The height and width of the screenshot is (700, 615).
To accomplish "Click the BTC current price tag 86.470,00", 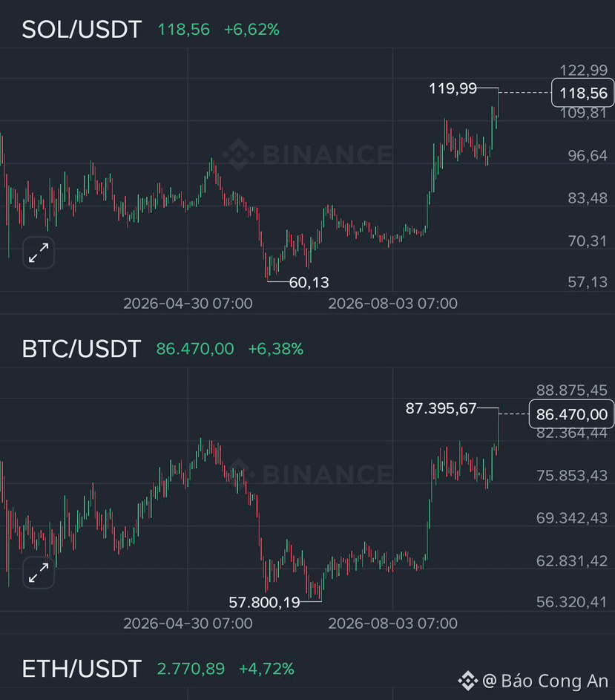I will (572, 414).
